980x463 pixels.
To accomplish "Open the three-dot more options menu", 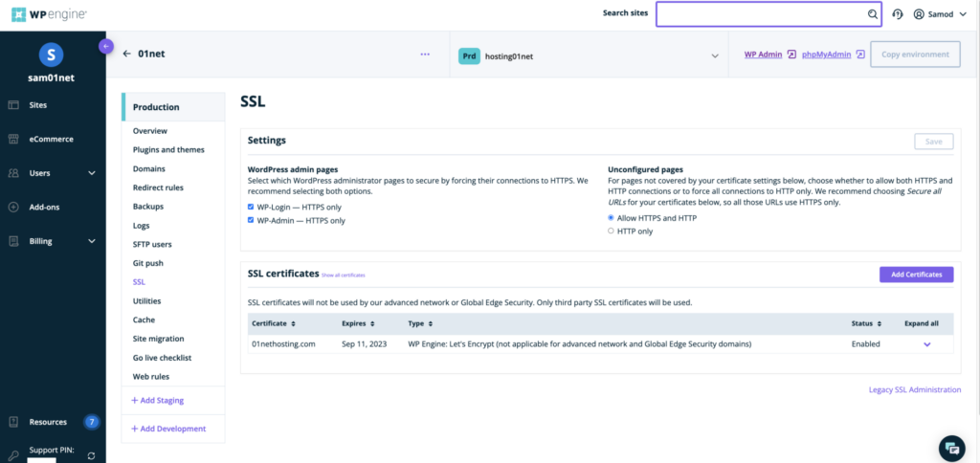I will click(x=425, y=55).
